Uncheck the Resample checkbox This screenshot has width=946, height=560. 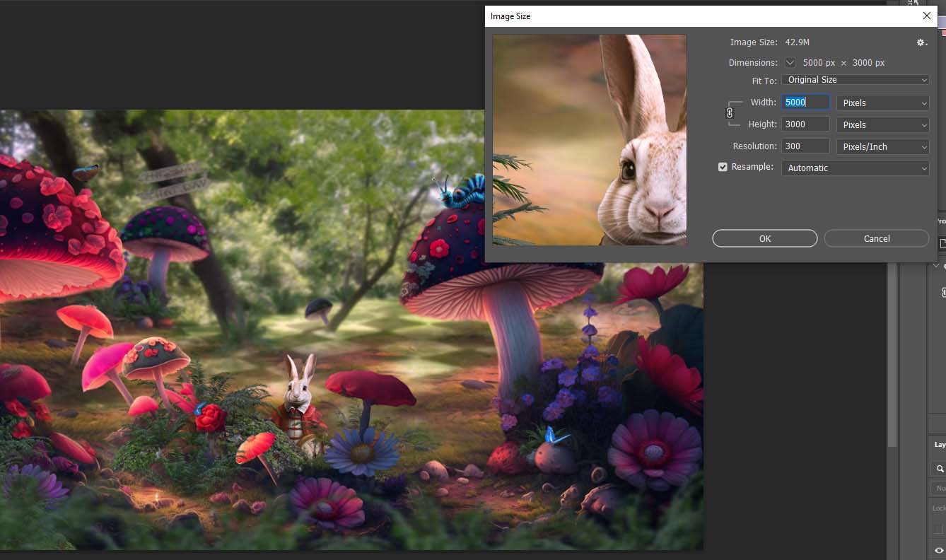pyautogui.click(x=723, y=168)
